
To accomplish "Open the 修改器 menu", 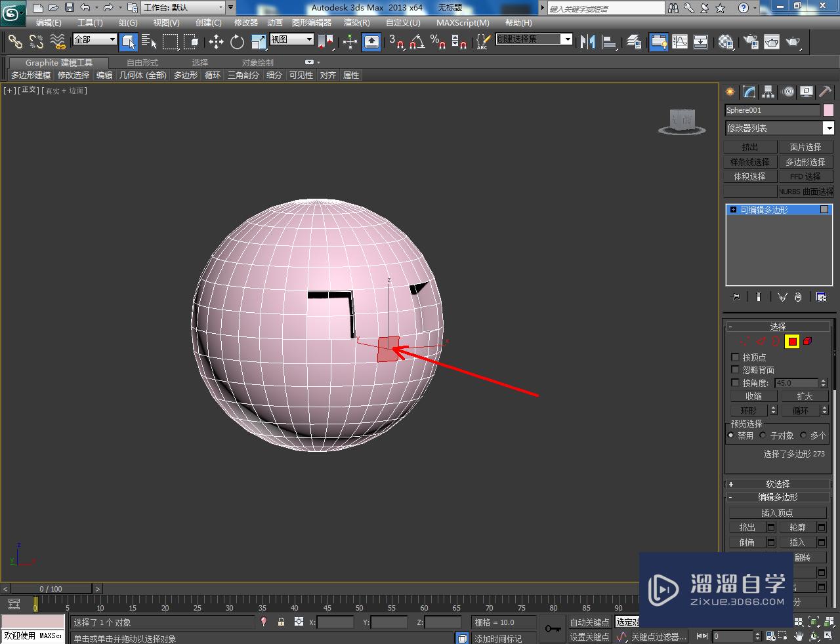I will [x=246, y=23].
